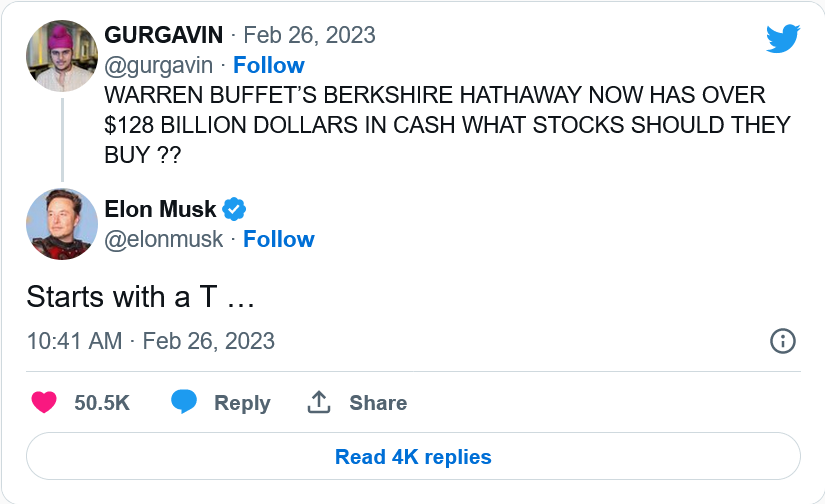The width and height of the screenshot is (825, 504).
Task: Open the tweet info circle icon
Action: point(782,341)
